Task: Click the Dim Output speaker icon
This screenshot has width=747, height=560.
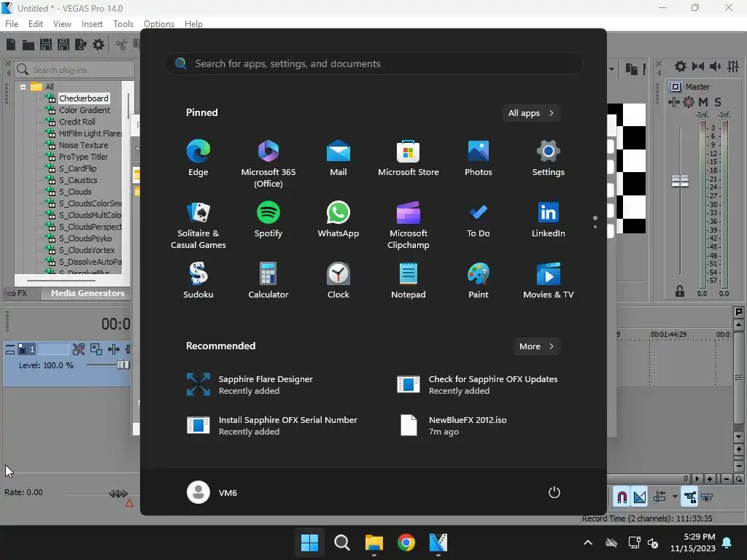Action: click(715, 66)
